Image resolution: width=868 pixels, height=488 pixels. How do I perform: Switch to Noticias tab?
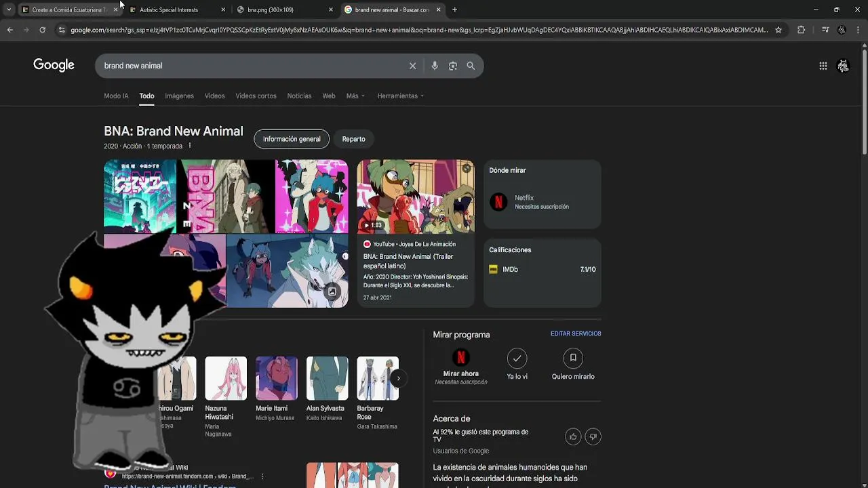click(x=299, y=96)
